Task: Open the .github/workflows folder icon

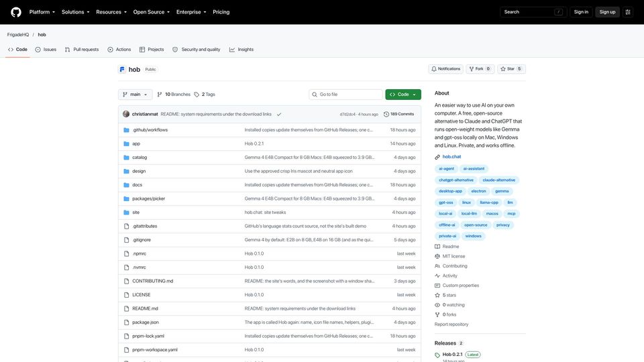Action: (x=127, y=130)
